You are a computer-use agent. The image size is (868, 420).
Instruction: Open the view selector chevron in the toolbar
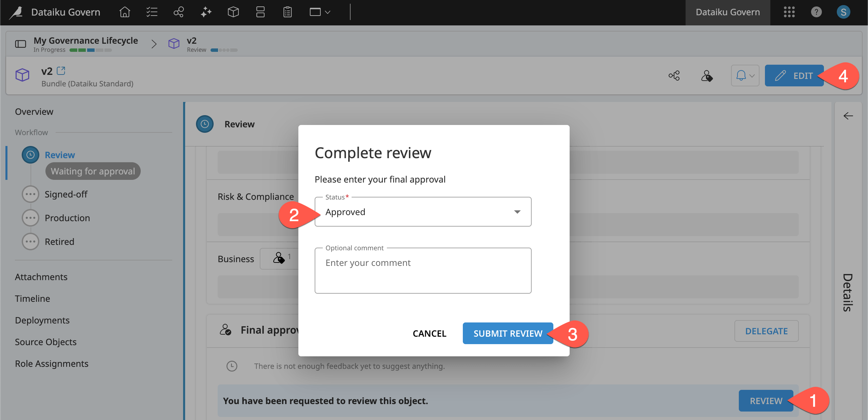[319, 12]
